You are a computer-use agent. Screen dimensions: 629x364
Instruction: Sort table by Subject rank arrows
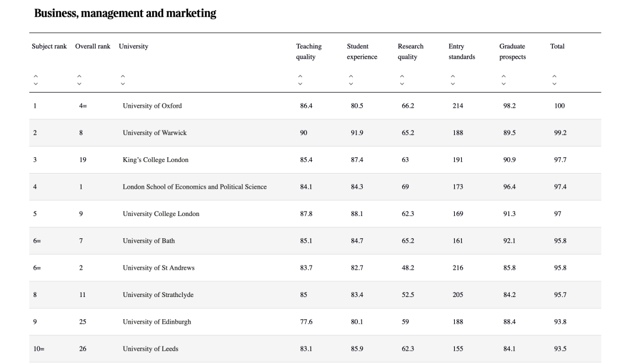pyautogui.click(x=36, y=80)
